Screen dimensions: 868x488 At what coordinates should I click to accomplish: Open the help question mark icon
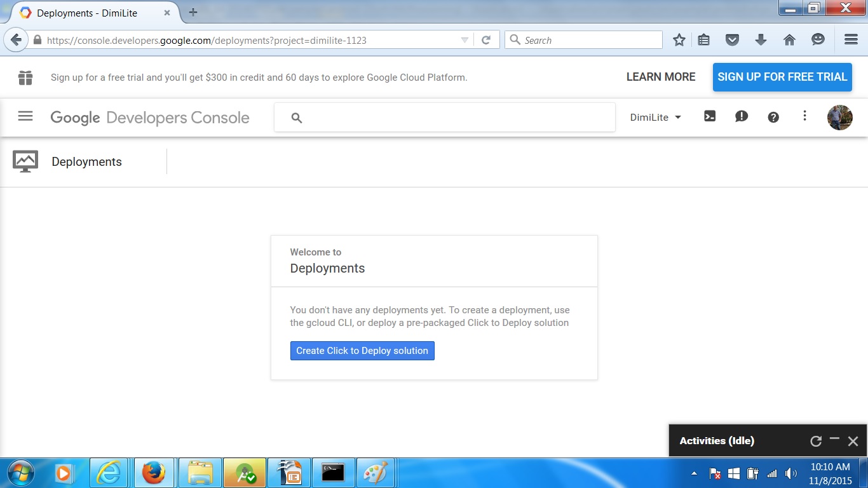point(773,117)
